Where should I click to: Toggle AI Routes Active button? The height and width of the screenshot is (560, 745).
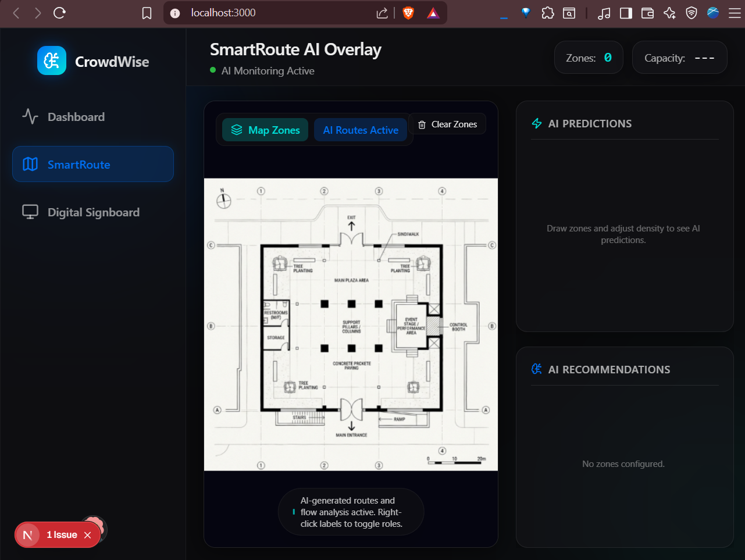[x=361, y=130]
